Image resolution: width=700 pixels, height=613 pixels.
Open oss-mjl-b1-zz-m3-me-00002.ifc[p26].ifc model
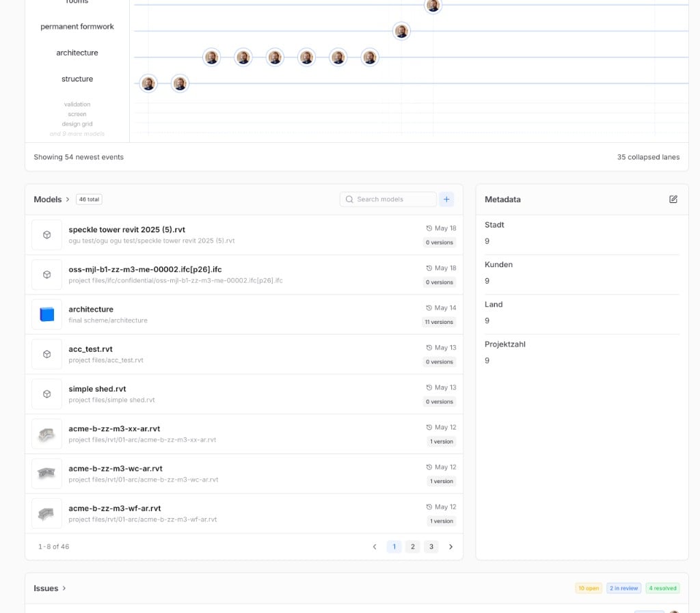pos(145,269)
